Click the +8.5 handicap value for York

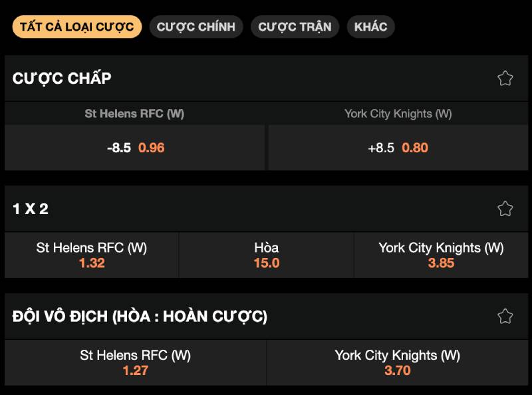tap(381, 148)
